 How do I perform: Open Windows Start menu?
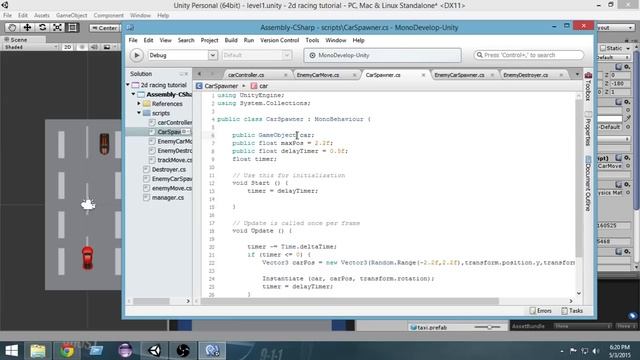[x=11, y=351]
